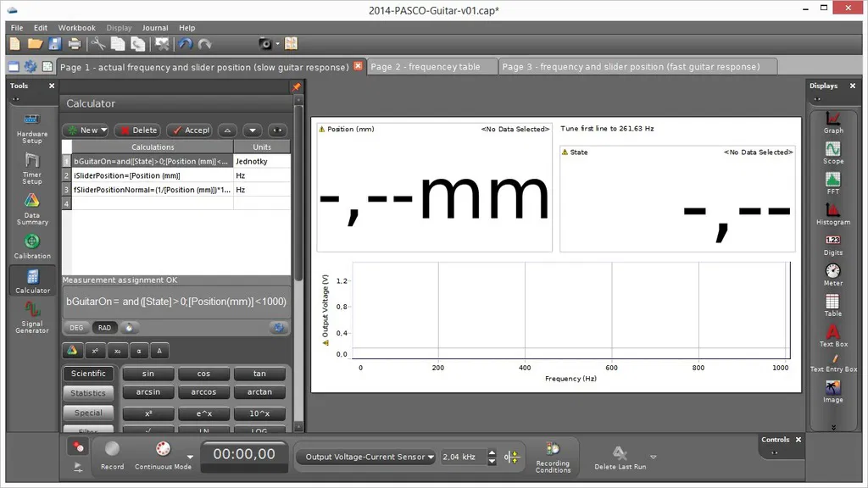Select RAD angle mode
This screenshot has width=868, height=488.
click(104, 328)
